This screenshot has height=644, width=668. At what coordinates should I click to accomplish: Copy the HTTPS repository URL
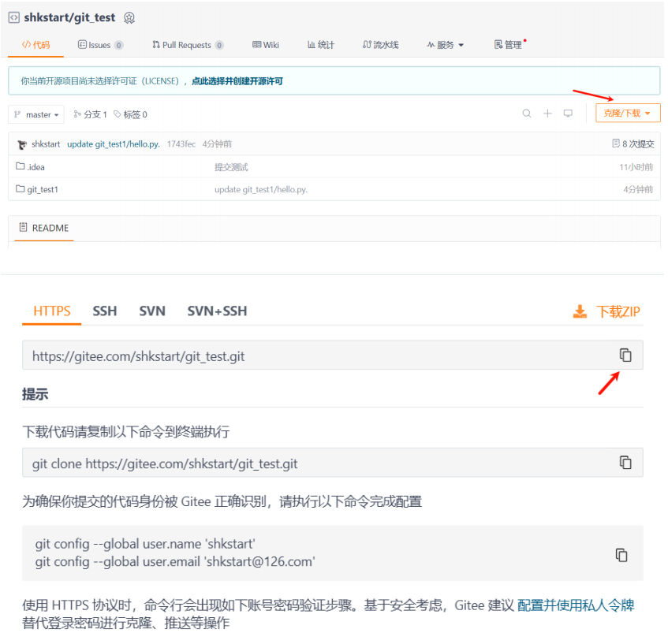click(x=625, y=355)
